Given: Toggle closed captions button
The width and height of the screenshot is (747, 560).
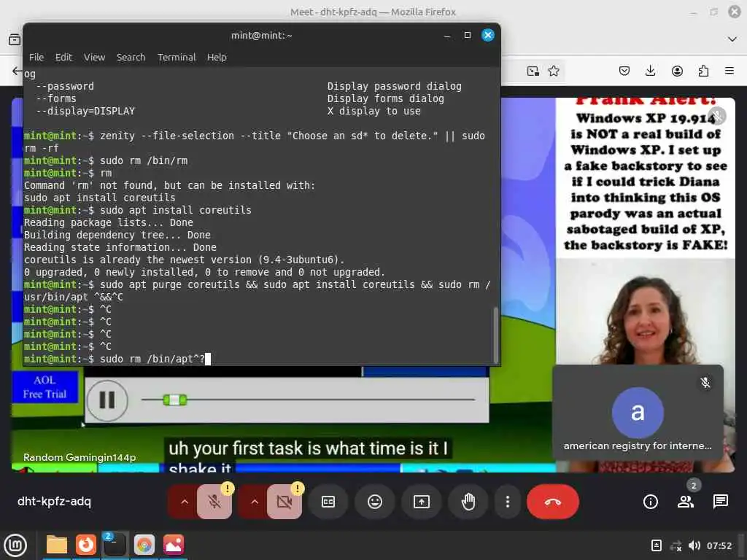Looking at the screenshot, I should [328, 502].
